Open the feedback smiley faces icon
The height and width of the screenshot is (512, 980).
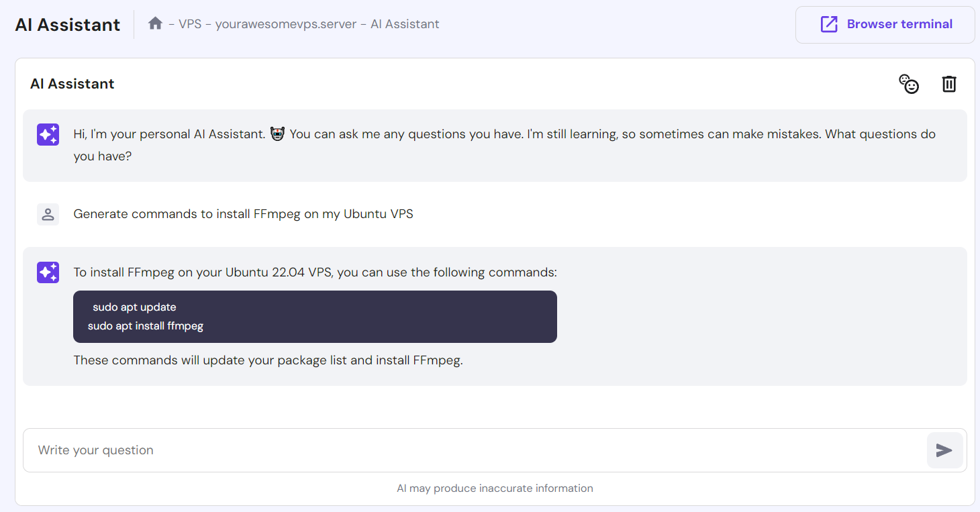[x=909, y=84]
